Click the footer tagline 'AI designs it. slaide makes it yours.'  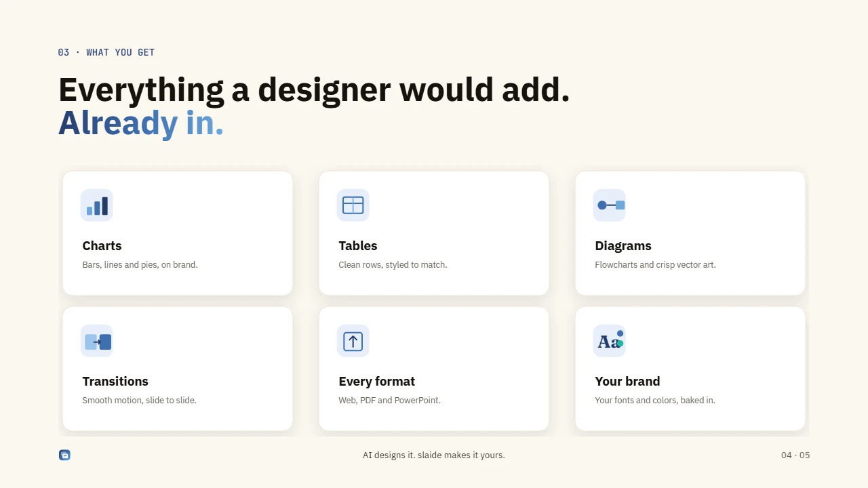434,455
